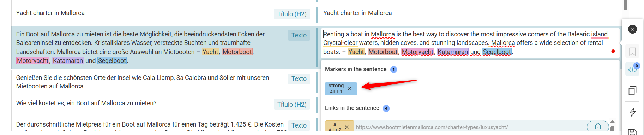Click Texto label of the Genießen segment
644x135 pixels.
(x=299, y=79)
